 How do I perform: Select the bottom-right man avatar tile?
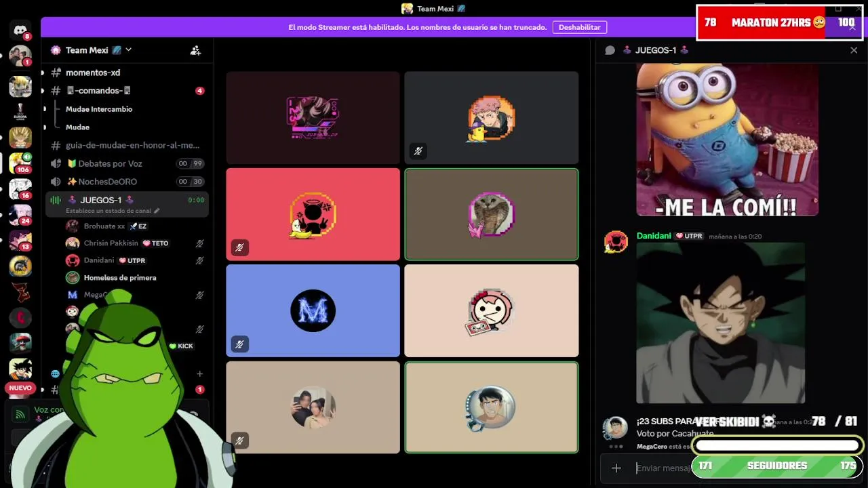[x=492, y=407]
